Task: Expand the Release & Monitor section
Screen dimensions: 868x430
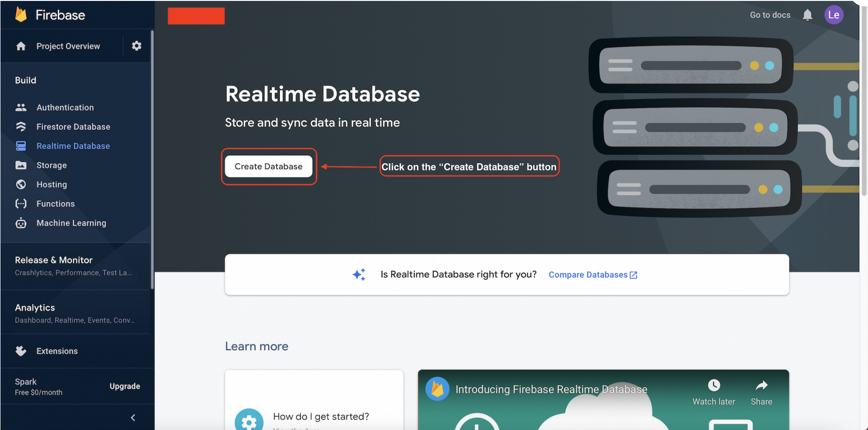Action: tap(75, 266)
